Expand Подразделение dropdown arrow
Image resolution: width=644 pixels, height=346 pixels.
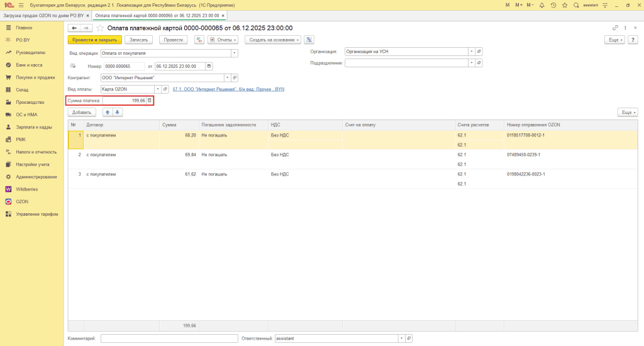(472, 63)
